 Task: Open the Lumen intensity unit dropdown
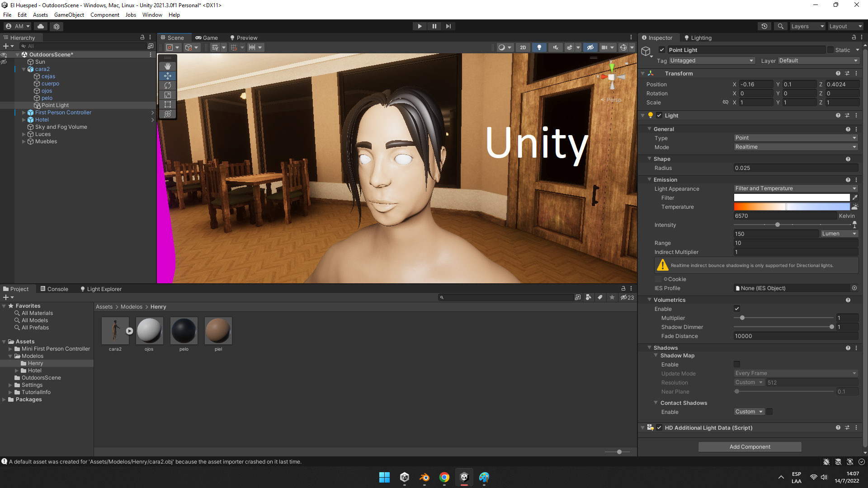pyautogui.click(x=839, y=234)
